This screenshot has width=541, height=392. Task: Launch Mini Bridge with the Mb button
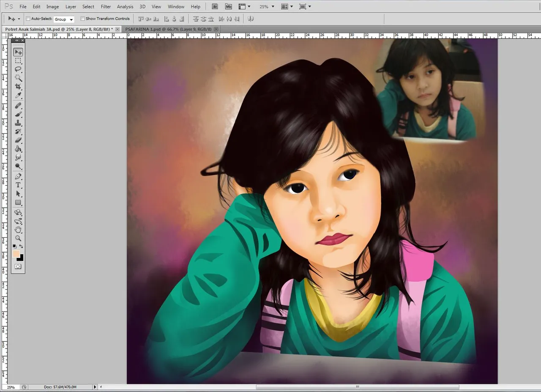click(x=229, y=7)
